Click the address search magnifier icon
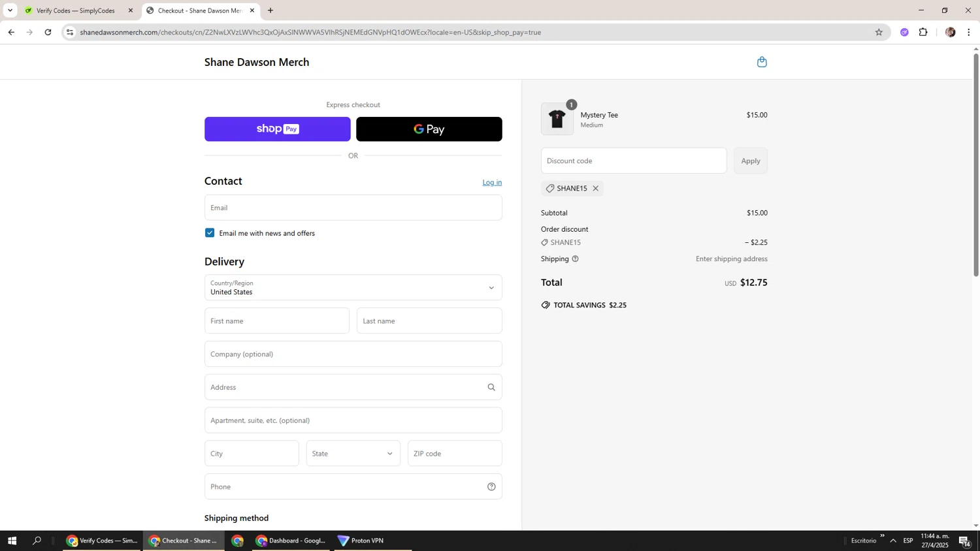The width and height of the screenshot is (980, 551). 491,387
